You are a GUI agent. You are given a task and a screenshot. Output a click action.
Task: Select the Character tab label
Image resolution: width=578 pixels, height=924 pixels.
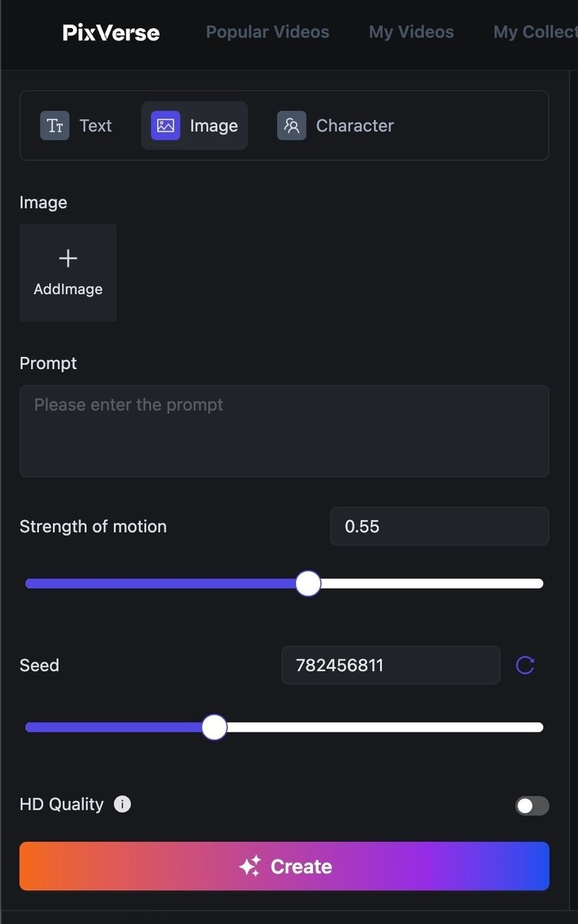point(355,126)
